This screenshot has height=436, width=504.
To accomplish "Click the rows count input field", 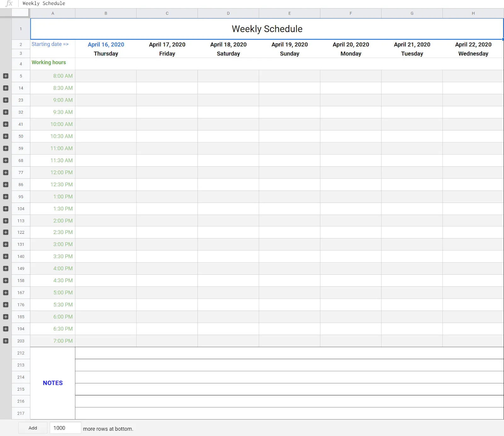I will click(65, 428).
